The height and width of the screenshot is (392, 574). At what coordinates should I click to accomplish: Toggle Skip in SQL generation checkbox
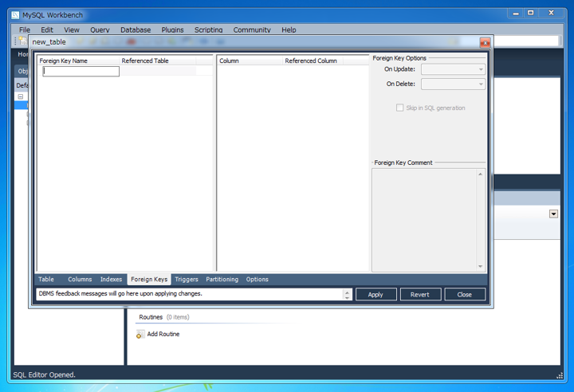[x=399, y=108]
